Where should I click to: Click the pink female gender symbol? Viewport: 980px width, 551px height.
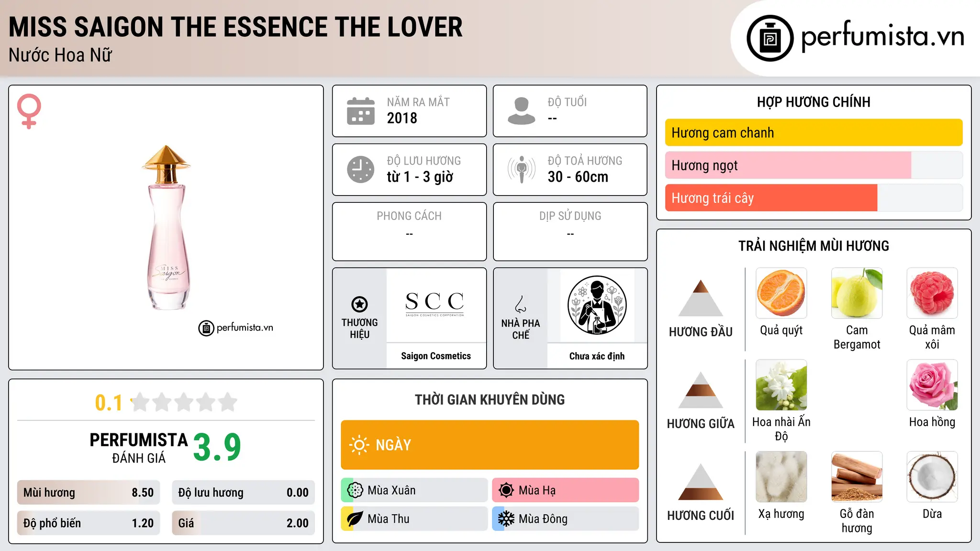point(29,111)
